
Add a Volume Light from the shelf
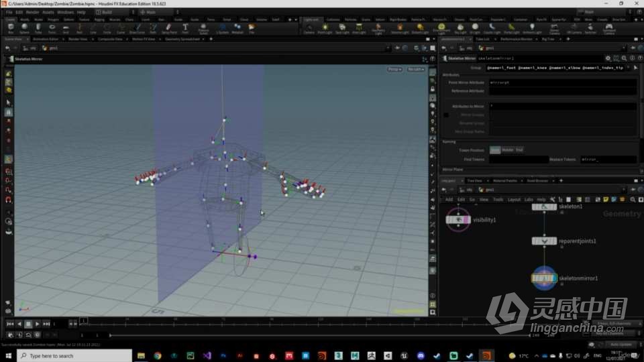(400, 28)
